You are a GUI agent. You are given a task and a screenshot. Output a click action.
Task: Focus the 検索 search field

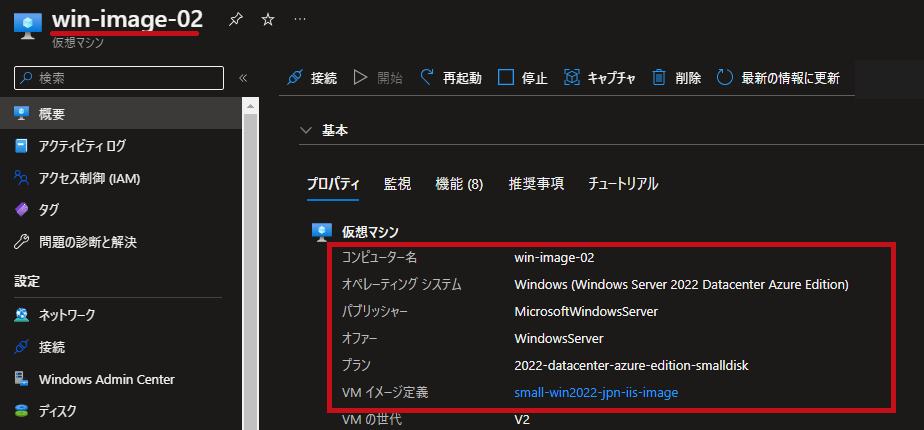(119, 78)
